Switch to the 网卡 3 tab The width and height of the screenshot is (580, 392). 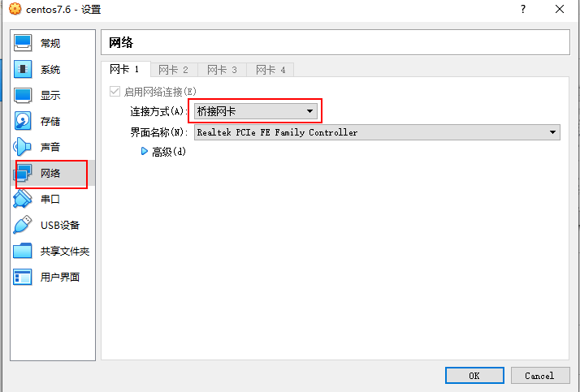click(222, 70)
